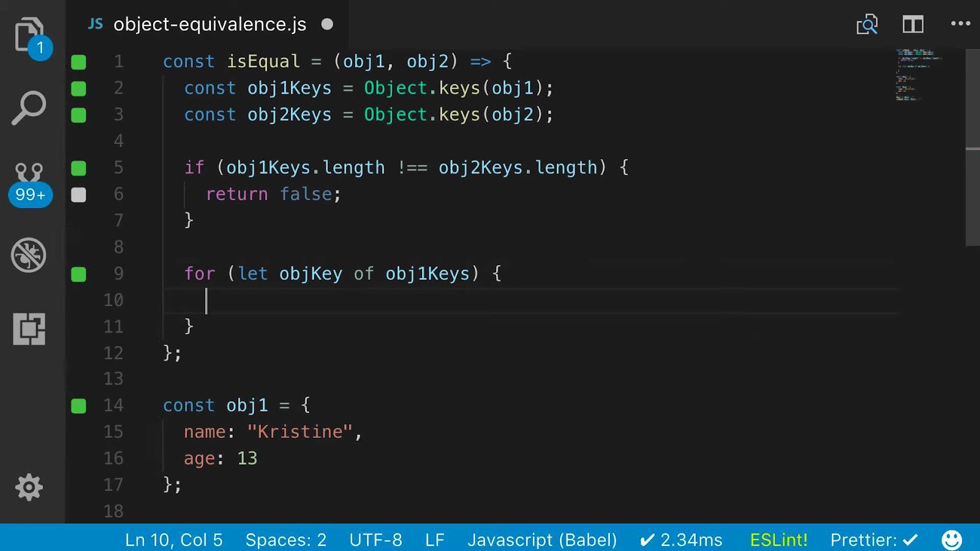Click the find-in-file preview icon
The height and width of the screenshot is (551, 980).
click(867, 24)
